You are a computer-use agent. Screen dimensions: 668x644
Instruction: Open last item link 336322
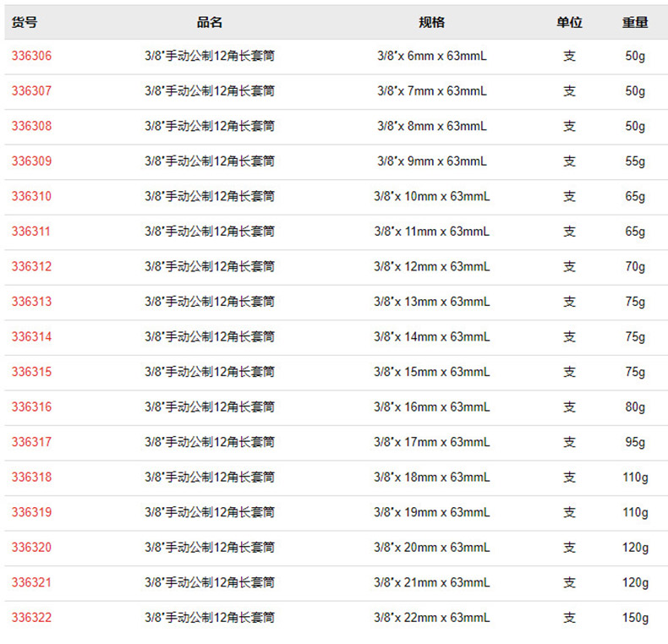31,618
